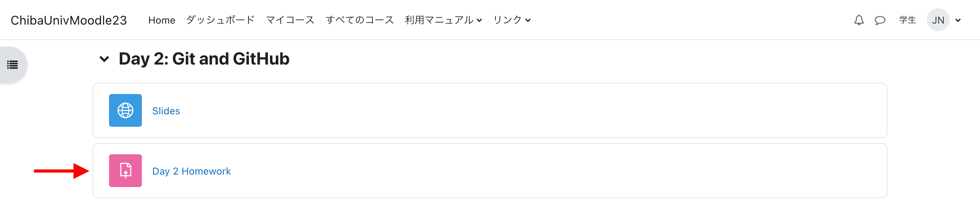The image size is (980, 208).
Task: Expand the リンク dropdown menu
Action: pos(512,20)
